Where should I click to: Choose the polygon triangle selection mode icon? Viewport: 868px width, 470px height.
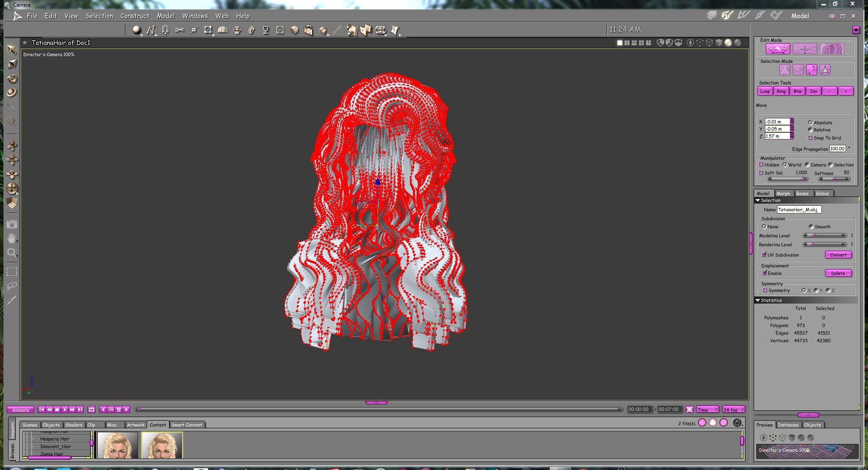(x=825, y=70)
